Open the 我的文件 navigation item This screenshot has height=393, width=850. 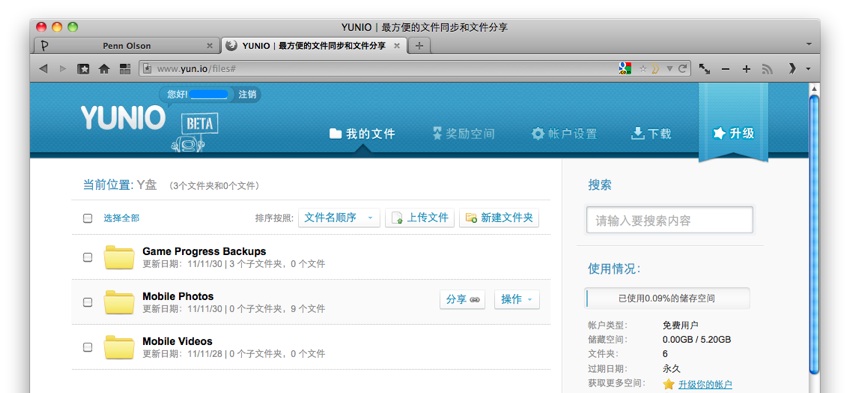(362, 133)
